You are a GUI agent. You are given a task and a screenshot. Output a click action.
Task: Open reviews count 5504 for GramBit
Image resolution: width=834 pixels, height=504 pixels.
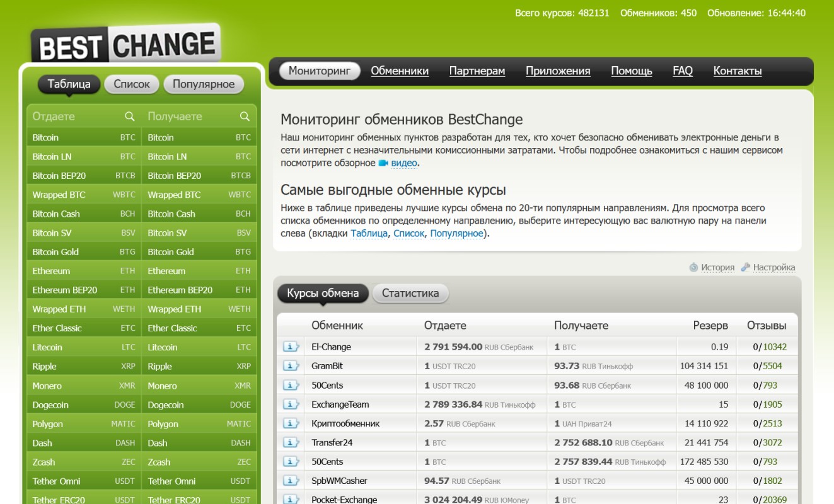(772, 366)
